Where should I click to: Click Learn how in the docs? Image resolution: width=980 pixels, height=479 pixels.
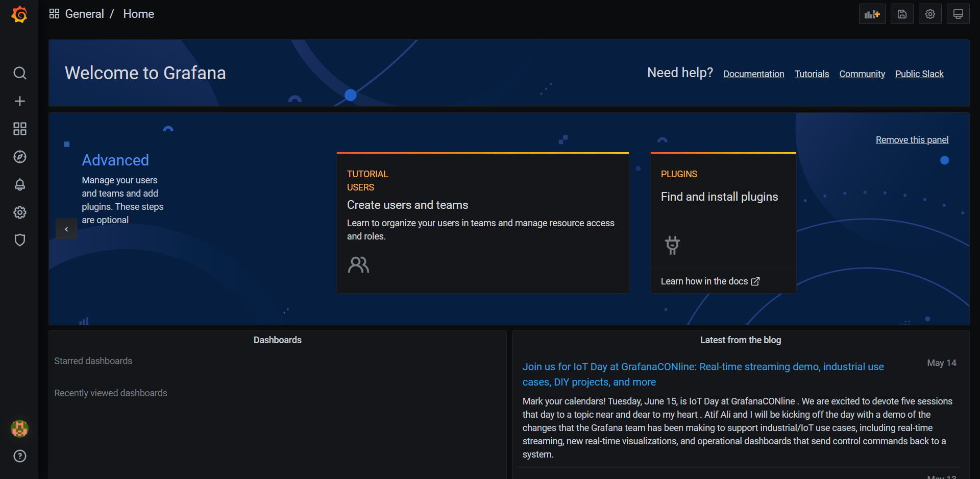(710, 281)
